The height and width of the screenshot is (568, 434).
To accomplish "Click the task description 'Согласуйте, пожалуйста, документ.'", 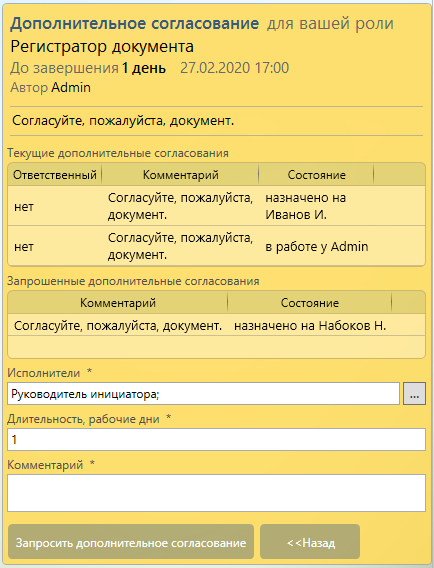I will click(123, 121).
